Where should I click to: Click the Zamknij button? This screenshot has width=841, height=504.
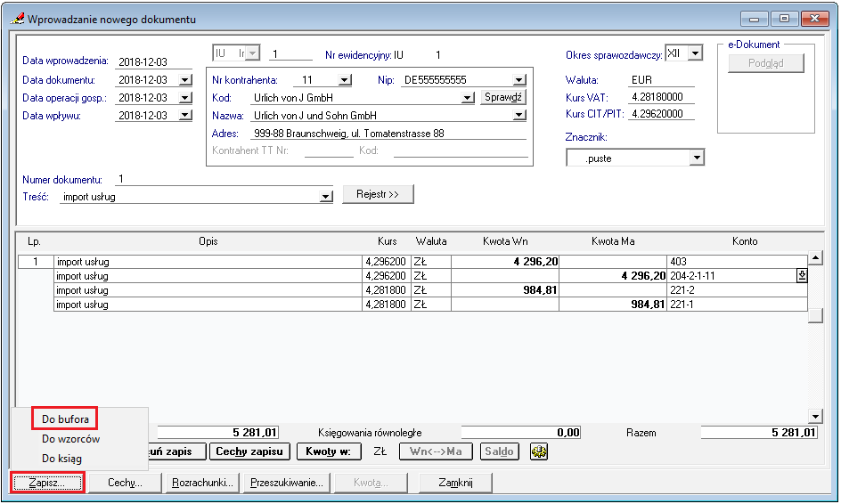pyautogui.click(x=455, y=483)
